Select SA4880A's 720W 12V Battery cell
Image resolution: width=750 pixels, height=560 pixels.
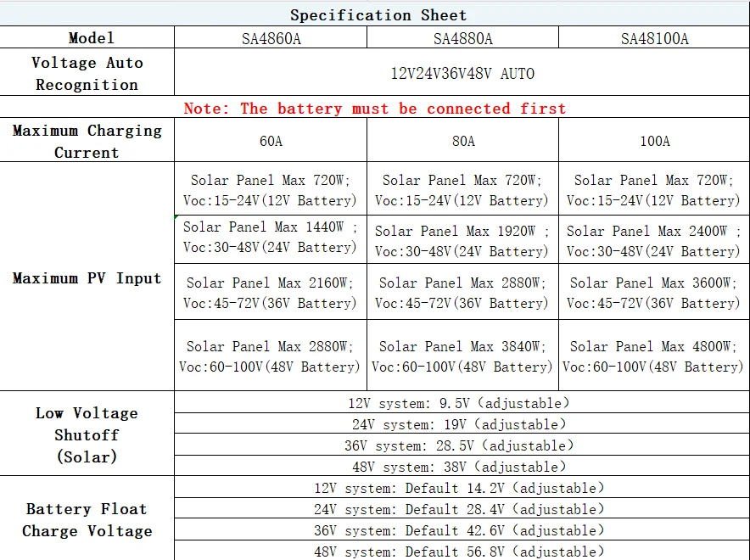(x=462, y=189)
